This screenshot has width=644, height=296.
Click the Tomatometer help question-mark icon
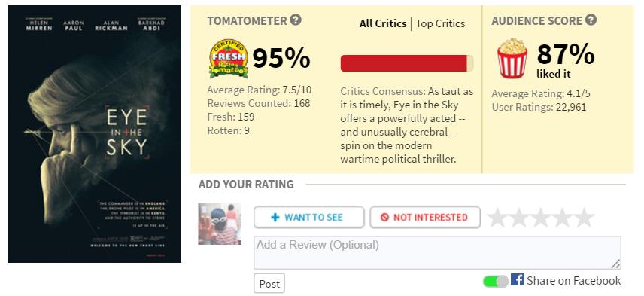tap(296, 20)
